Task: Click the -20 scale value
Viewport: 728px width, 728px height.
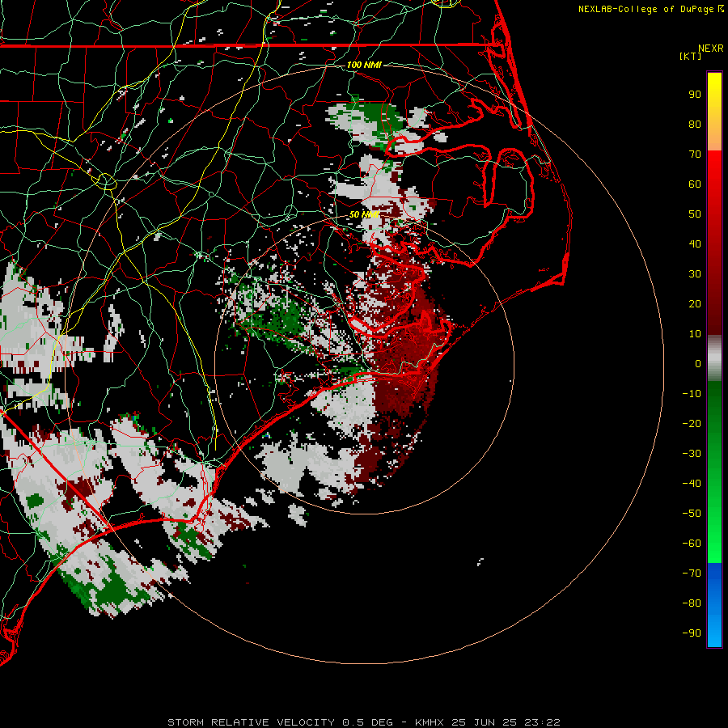Action: pyautogui.click(x=692, y=423)
